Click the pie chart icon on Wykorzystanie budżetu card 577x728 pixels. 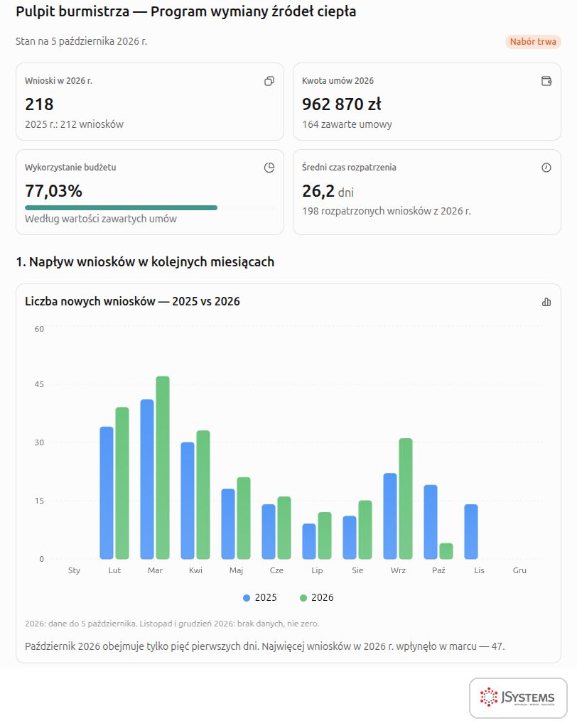point(269,168)
